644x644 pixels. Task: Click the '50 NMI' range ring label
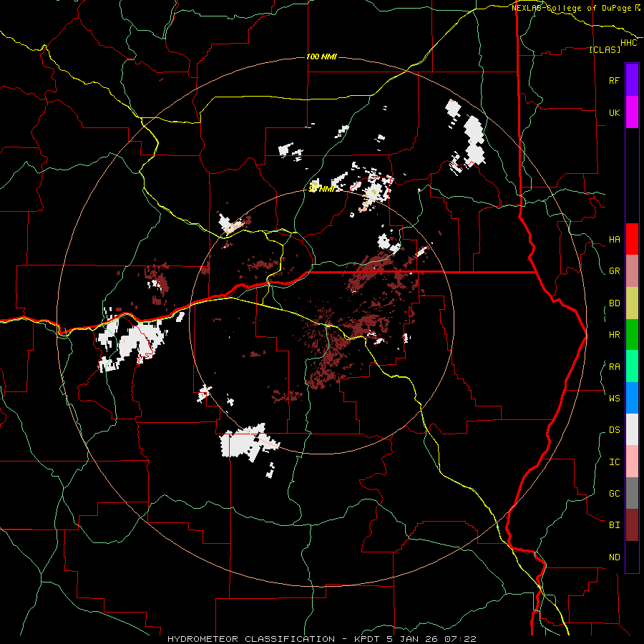[321, 189]
